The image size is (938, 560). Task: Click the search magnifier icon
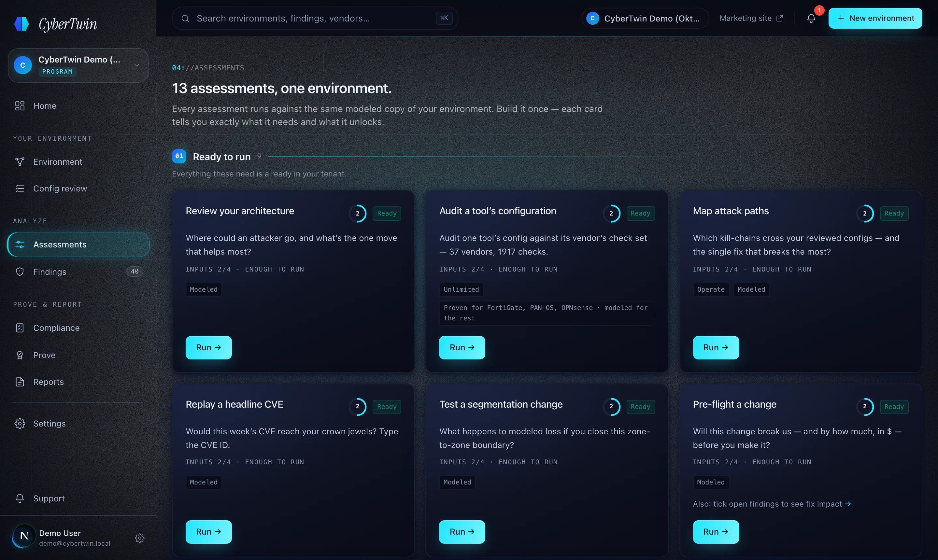coord(185,18)
